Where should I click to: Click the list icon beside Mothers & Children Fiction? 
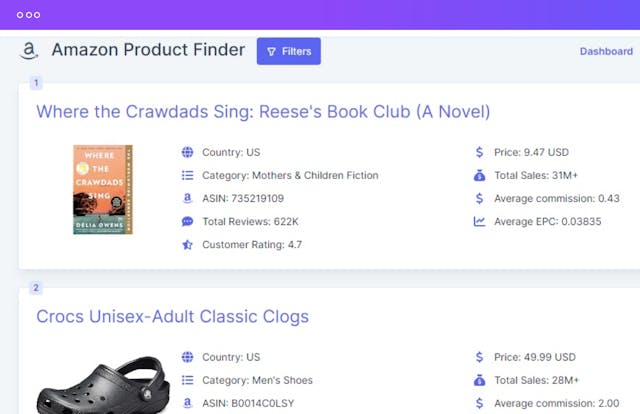pos(187,176)
